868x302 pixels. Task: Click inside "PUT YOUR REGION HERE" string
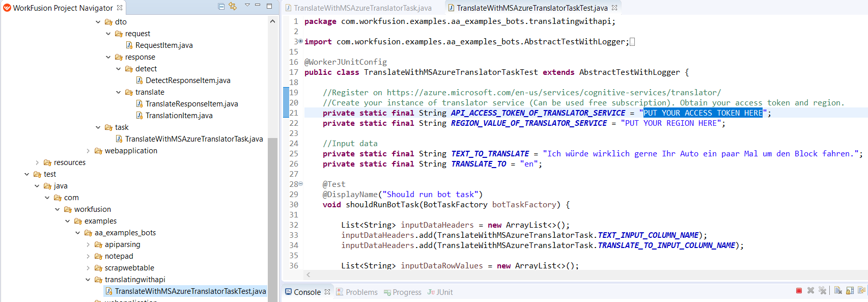pos(670,123)
